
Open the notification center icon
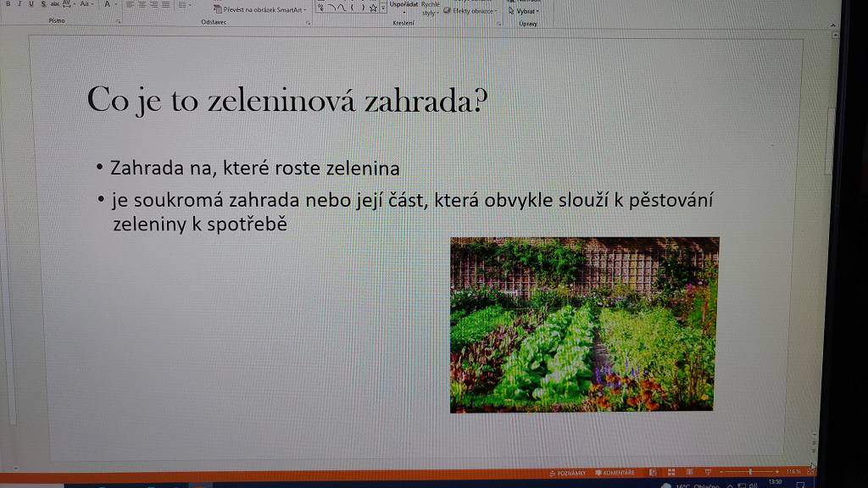[801, 485]
